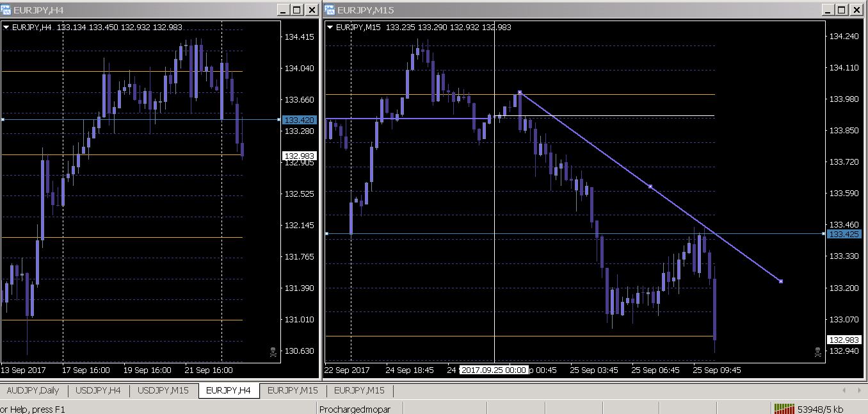Viewport: 868px width, 414px height.
Task: Click the 25 Sep 09:45 label on the M15 time axis
Action: (x=717, y=370)
